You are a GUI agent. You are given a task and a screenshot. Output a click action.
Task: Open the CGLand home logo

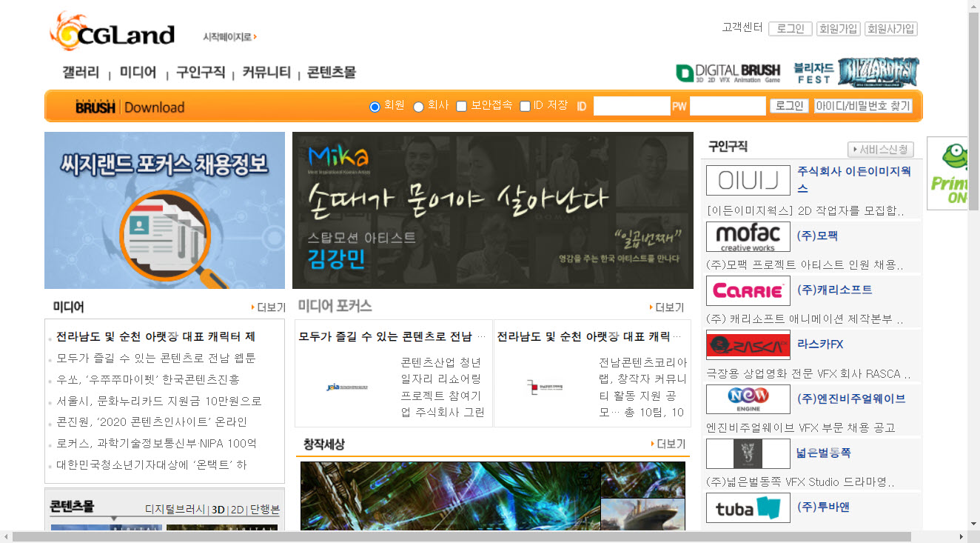pos(112,31)
